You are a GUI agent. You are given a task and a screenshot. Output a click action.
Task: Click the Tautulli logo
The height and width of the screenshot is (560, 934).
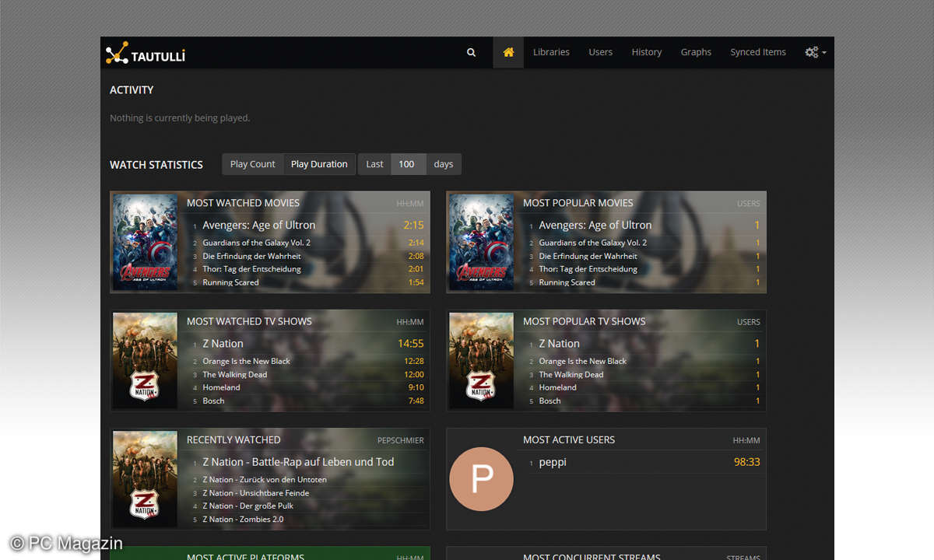146,54
